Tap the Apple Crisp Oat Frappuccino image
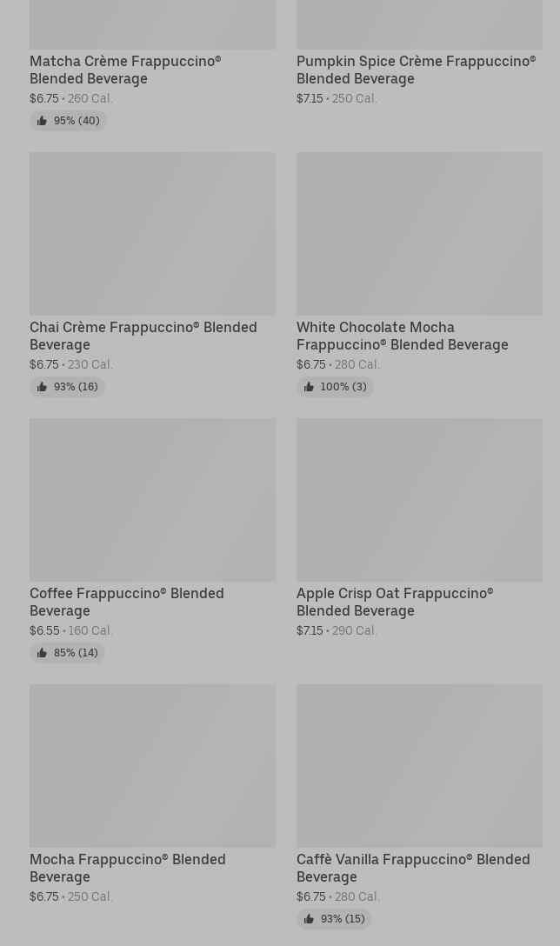 419,500
